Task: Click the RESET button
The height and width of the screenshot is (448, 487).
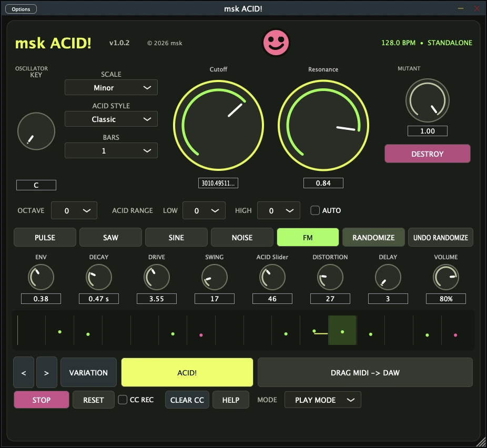Action: pyautogui.click(x=94, y=400)
